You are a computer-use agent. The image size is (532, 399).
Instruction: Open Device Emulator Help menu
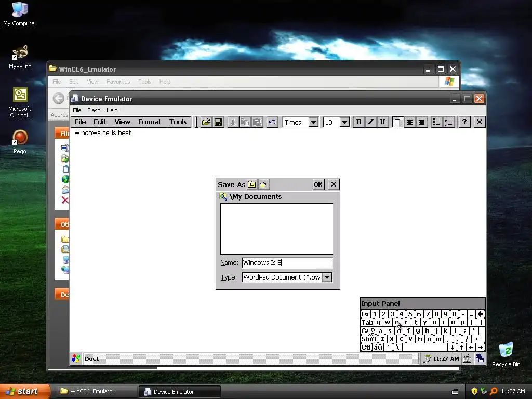tap(112, 110)
